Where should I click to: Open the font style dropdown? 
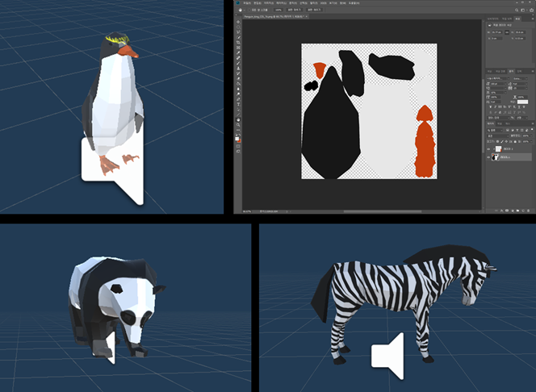click(x=521, y=78)
